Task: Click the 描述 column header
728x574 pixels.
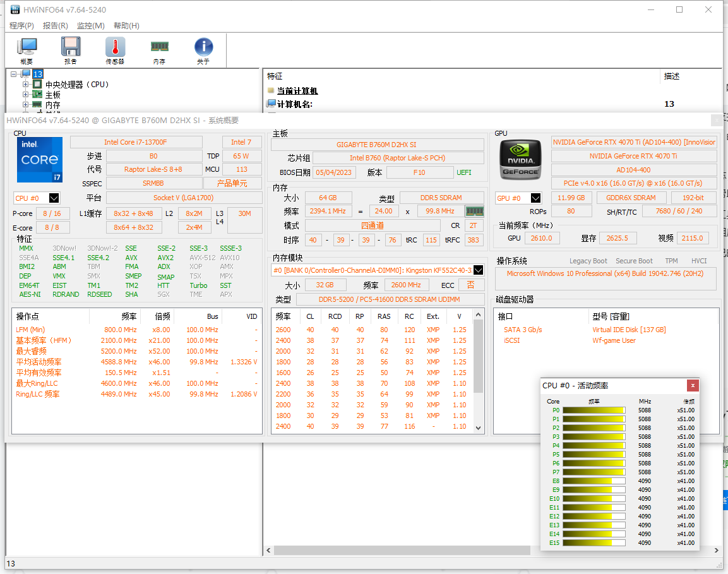Action: tap(672, 76)
